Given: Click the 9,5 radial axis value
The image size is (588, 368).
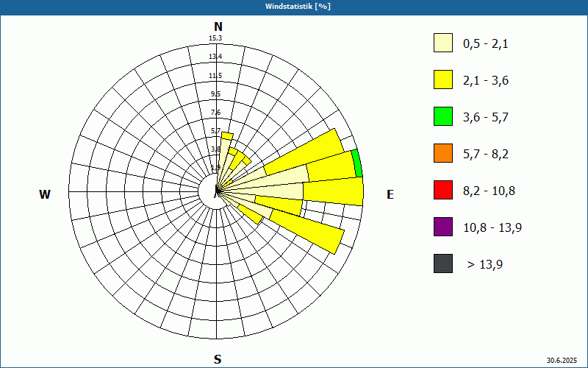Looking at the screenshot, I should click(215, 94).
